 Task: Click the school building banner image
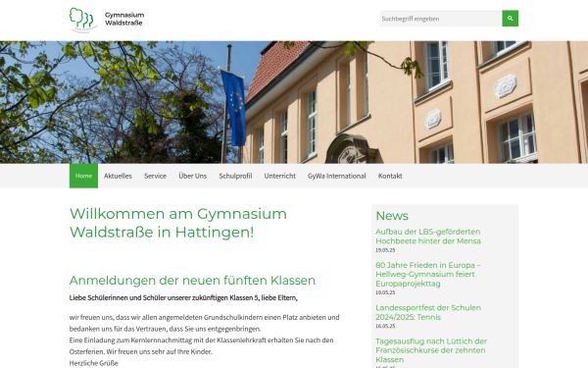294,102
